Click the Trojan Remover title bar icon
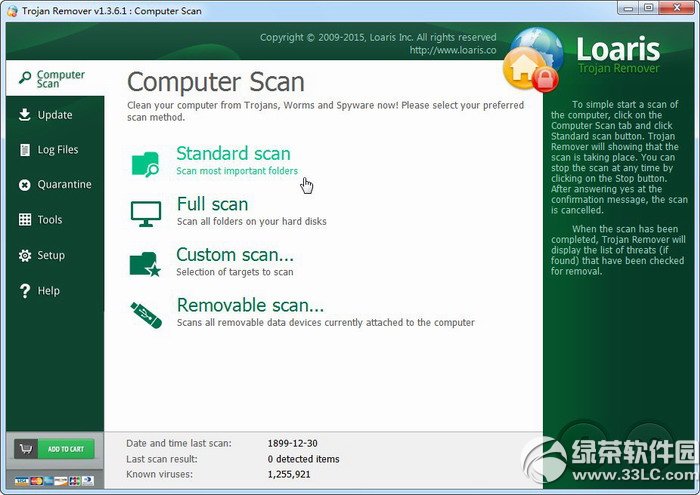Image resolution: width=700 pixels, height=495 pixels. click(x=12, y=11)
